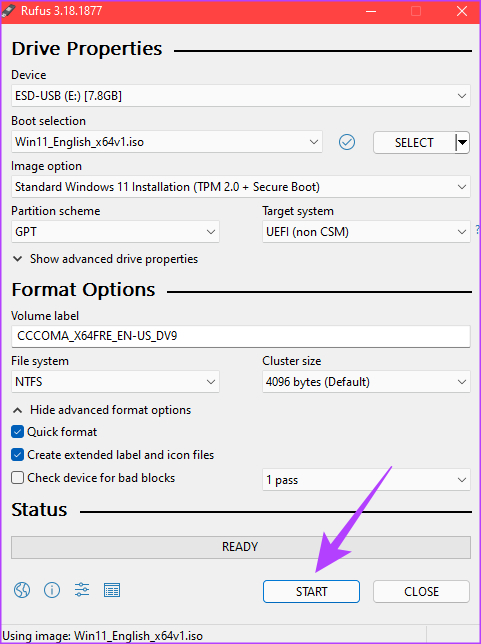Viewport: 481px width, 644px height.
Task: Open the Device dropdown ESD-USB (E:)
Action: click(x=241, y=96)
